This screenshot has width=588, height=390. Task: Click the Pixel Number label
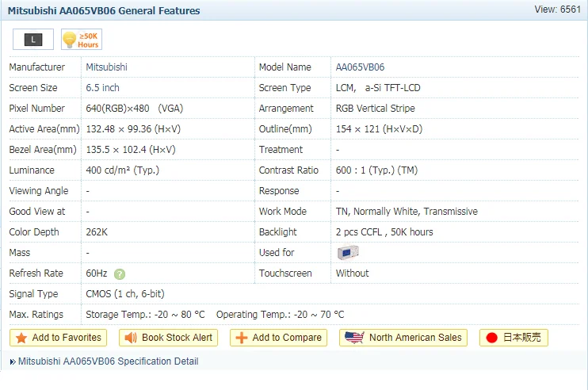click(36, 109)
